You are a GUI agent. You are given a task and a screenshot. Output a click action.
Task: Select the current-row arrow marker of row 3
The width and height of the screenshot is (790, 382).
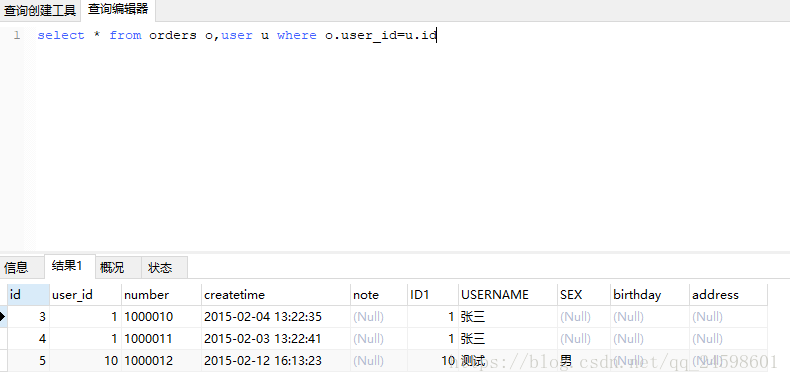point(4,316)
